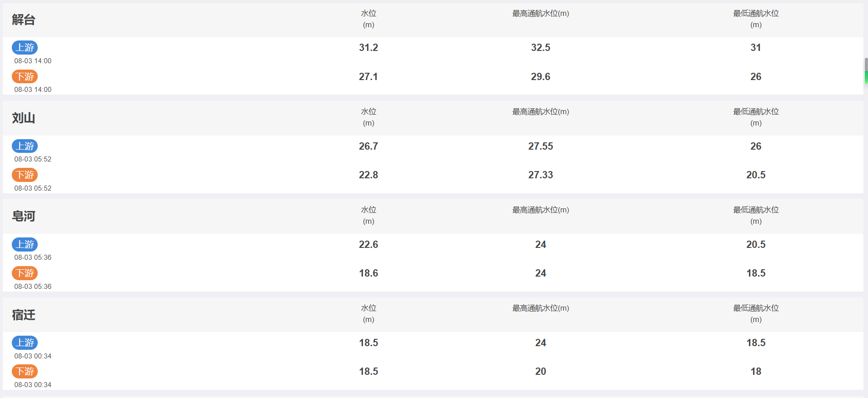Open the 宿迁 station heading
This screenshot has height=398, width=868.
[24, 315]
